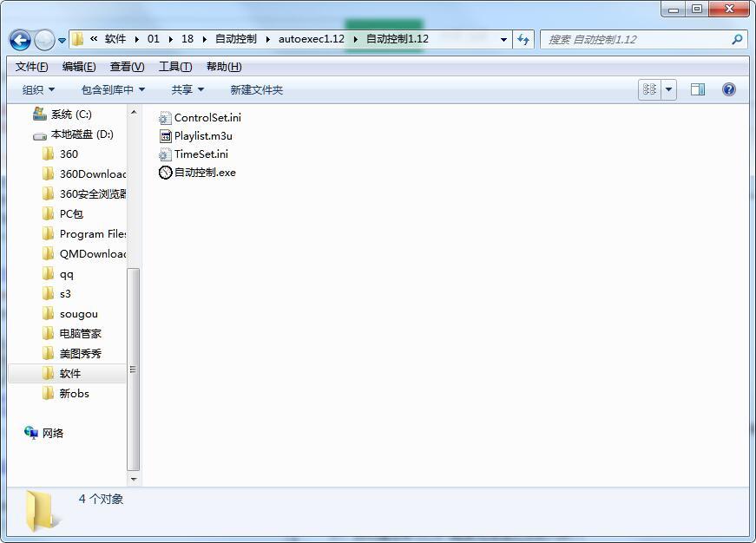Click the 网络 network icon
The width and height of the screenshot is (756, 543).
tap(31, 433)
